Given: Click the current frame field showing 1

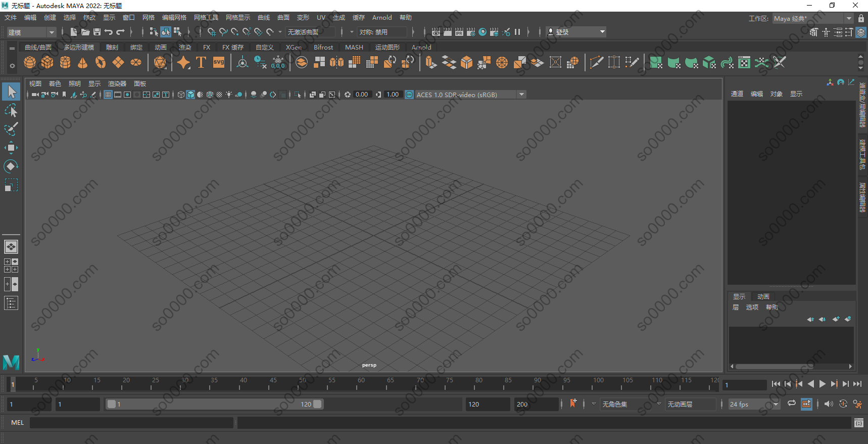Looking at the screenshot, I should point(745,385).
